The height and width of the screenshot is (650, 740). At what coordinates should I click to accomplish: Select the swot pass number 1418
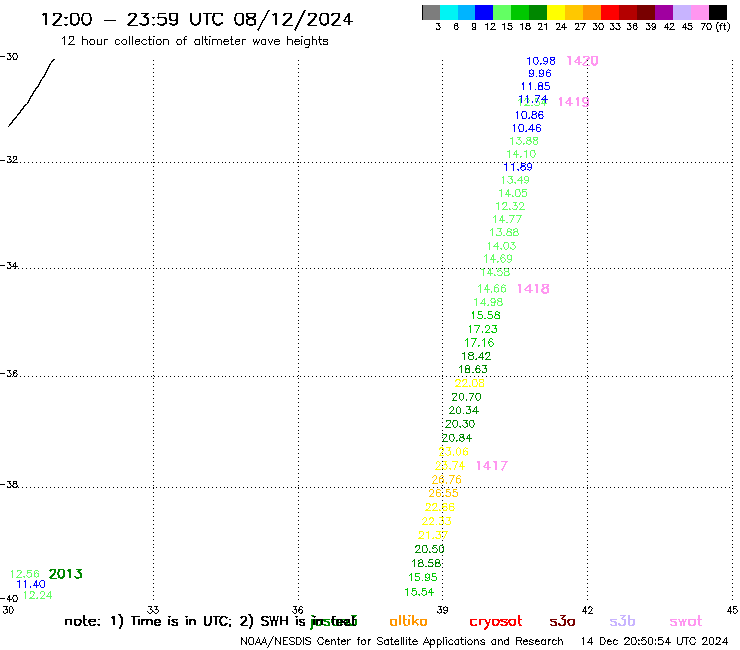pos(533,289)
